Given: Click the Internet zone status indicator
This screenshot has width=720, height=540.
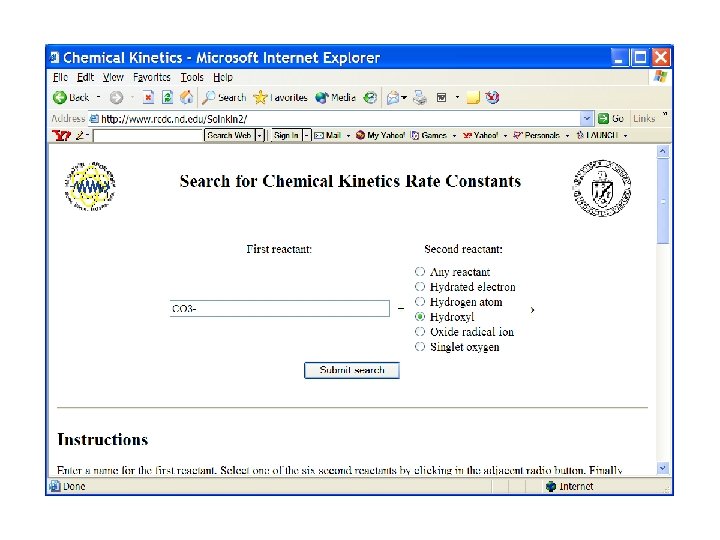Looking at the screenshot, I should 569,486.
